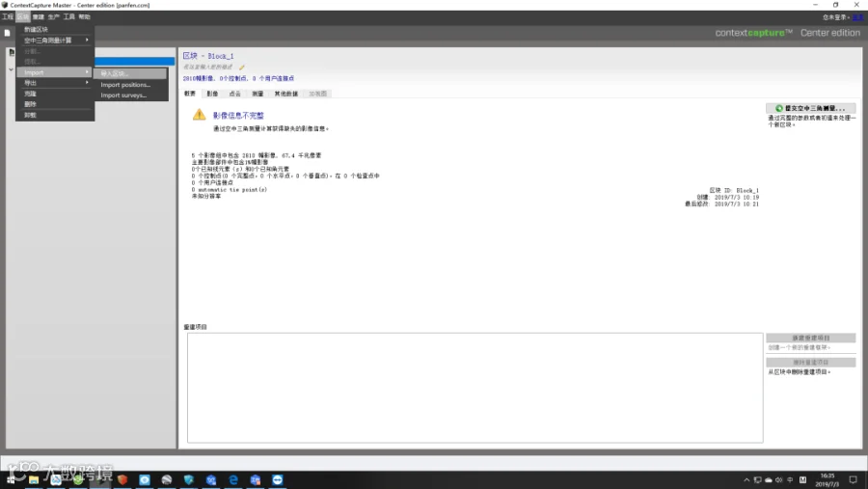Open the taskbar clock and date
Viewport: 868px width, 489px height.
827,480
